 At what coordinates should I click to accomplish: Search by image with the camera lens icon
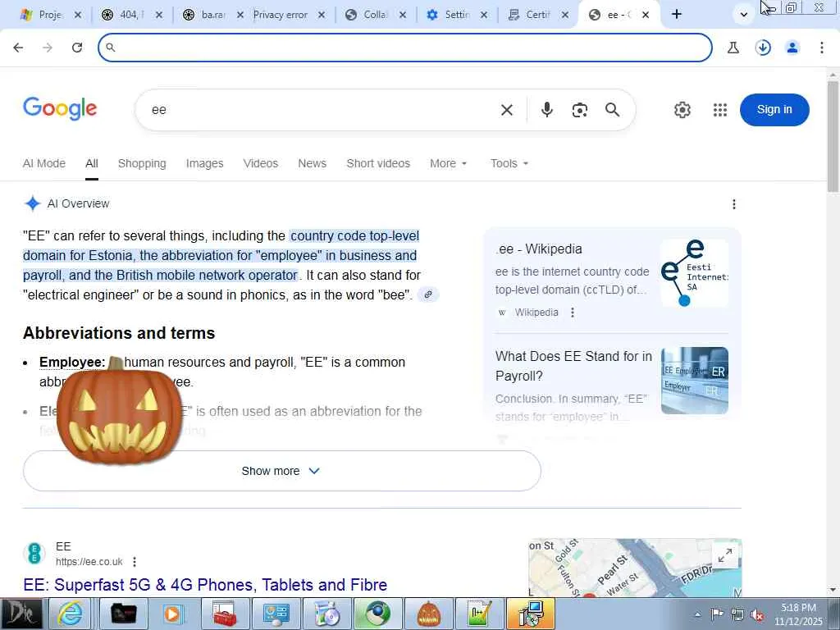580,110
